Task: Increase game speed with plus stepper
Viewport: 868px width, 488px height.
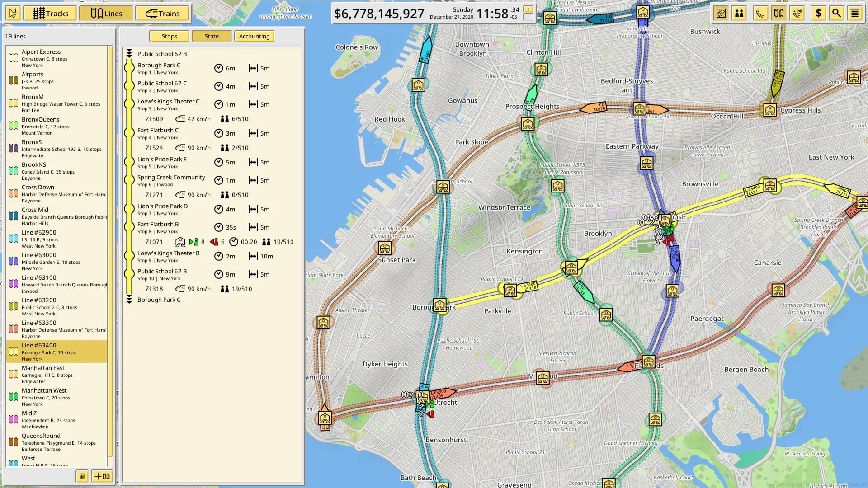Action: (528, 9)
